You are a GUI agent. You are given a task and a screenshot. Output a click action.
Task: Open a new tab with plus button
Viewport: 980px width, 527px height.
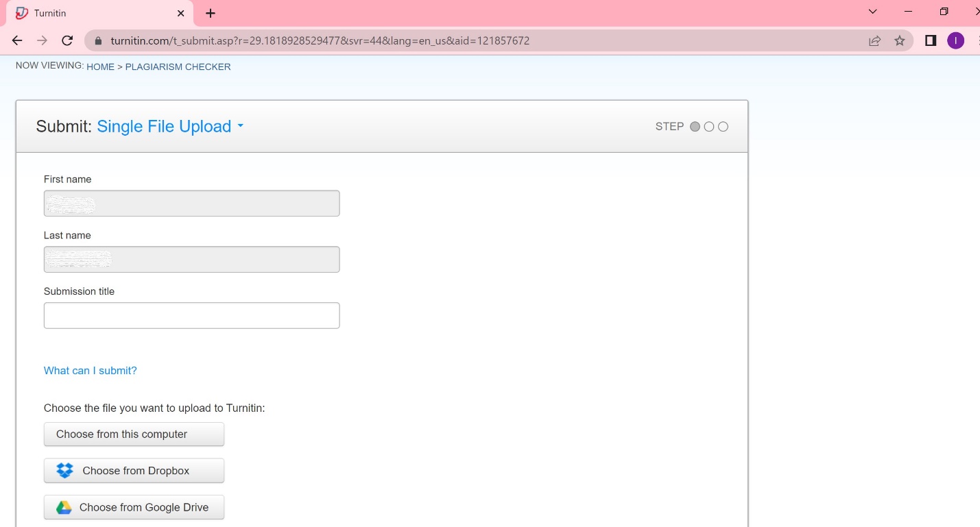211,14
